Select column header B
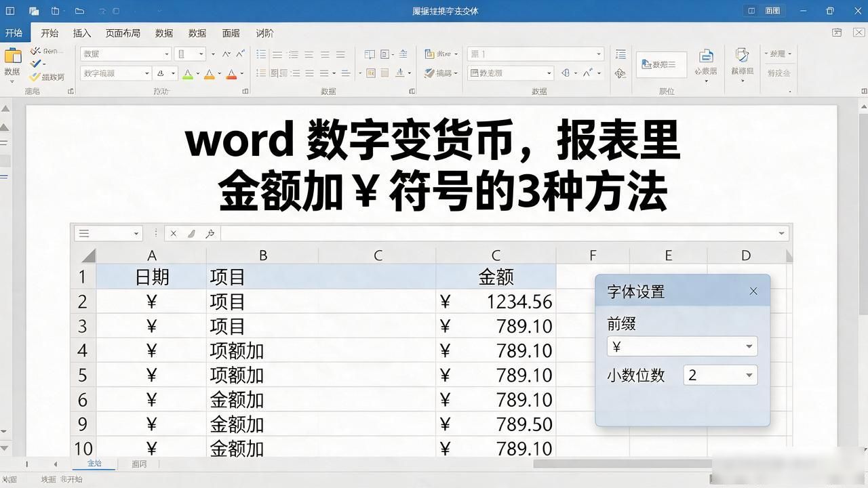 (x=262, y=256)
